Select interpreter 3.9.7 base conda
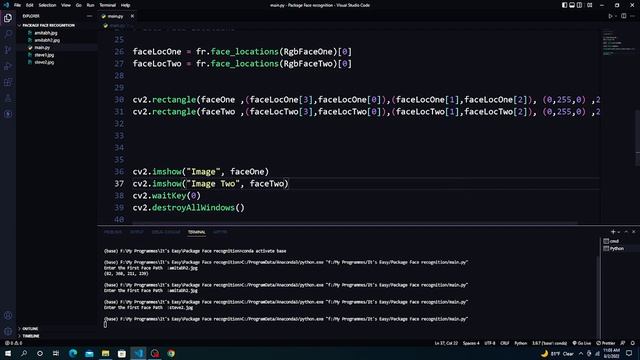This screenshot has height=360, width=640. coord(549,343)
